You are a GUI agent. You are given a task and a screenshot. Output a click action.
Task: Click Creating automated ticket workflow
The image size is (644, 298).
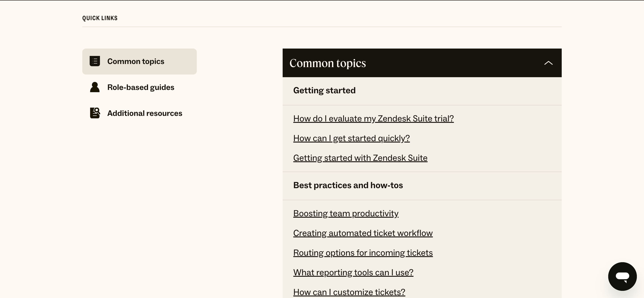363,233
